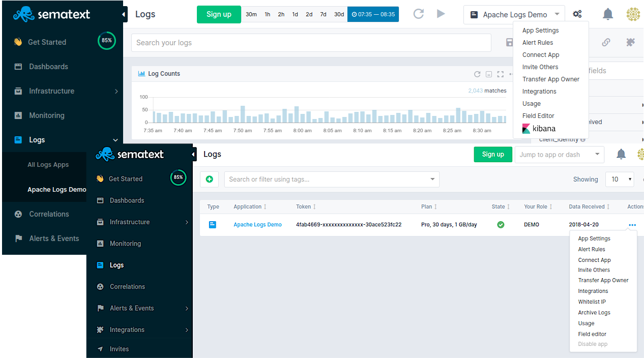Select the 2d time range
The height and width of the screenshot is (358, 644).
[309, 14]
